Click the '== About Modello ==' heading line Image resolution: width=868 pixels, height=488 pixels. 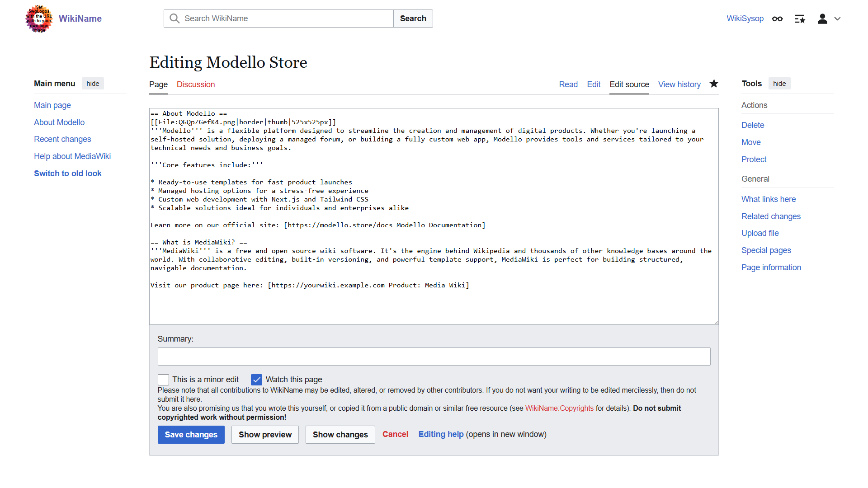(189, 113)
